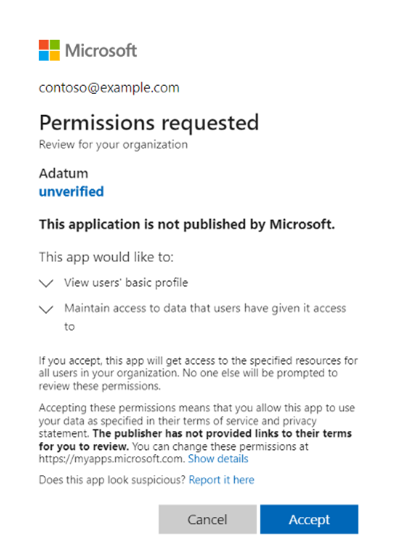
Task: Select the View users' basic profile text
Action: coord(126,282)
